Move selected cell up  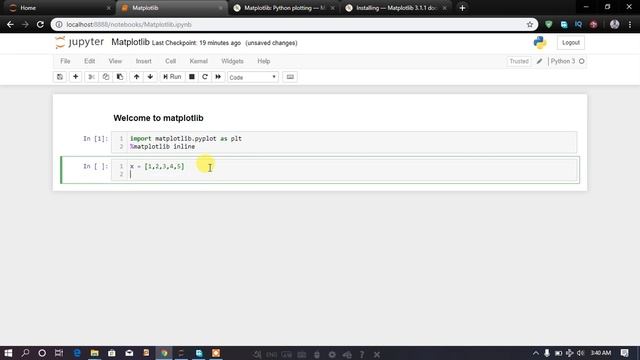pos(136,77)
